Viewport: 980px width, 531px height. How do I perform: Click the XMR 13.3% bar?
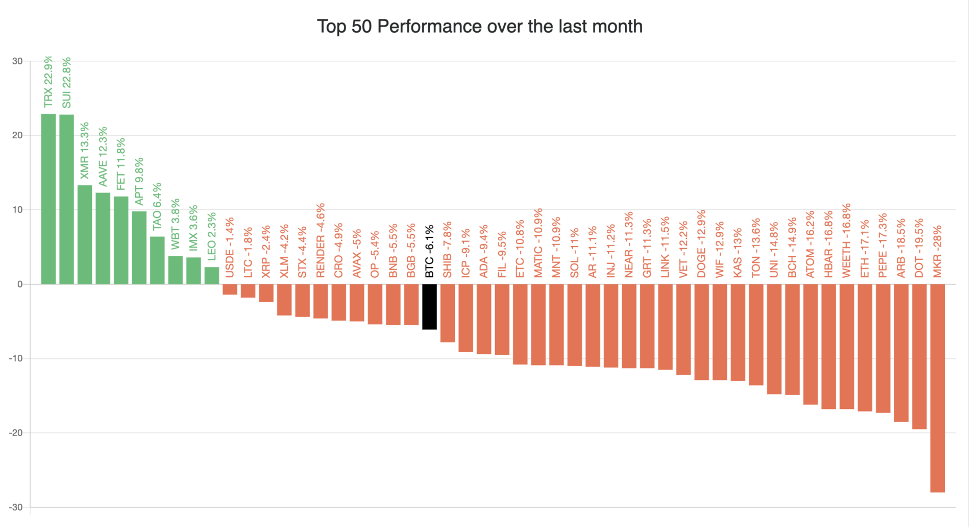click(x=85, y=234)
